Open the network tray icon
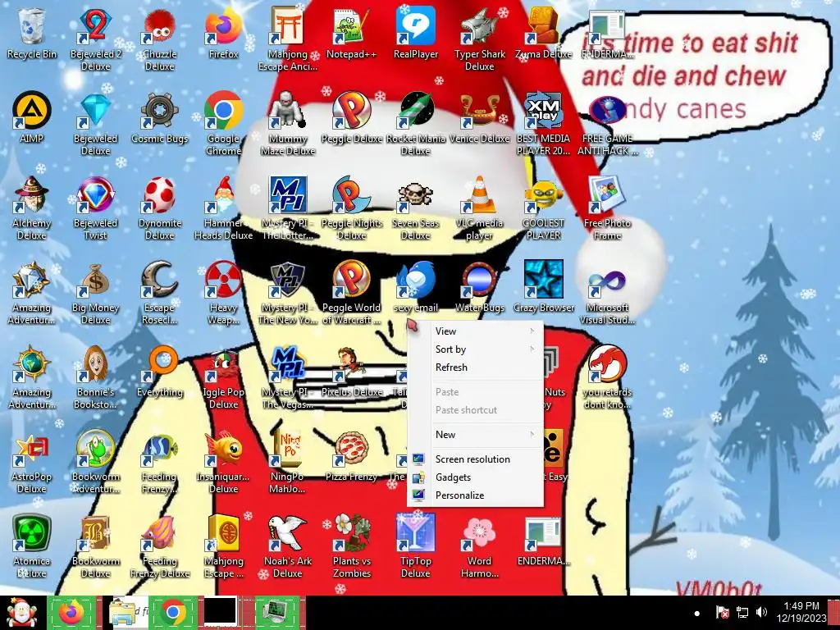 click(x=742, y=612)
